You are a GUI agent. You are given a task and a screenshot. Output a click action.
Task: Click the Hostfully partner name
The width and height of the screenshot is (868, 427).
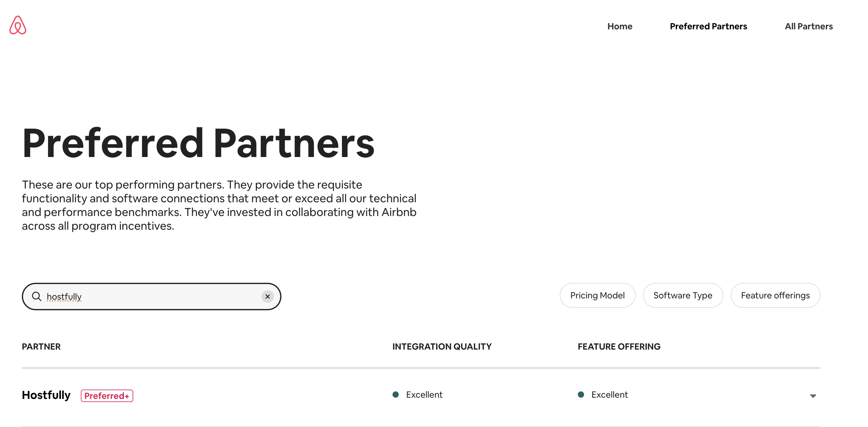[x=46, y=395]
